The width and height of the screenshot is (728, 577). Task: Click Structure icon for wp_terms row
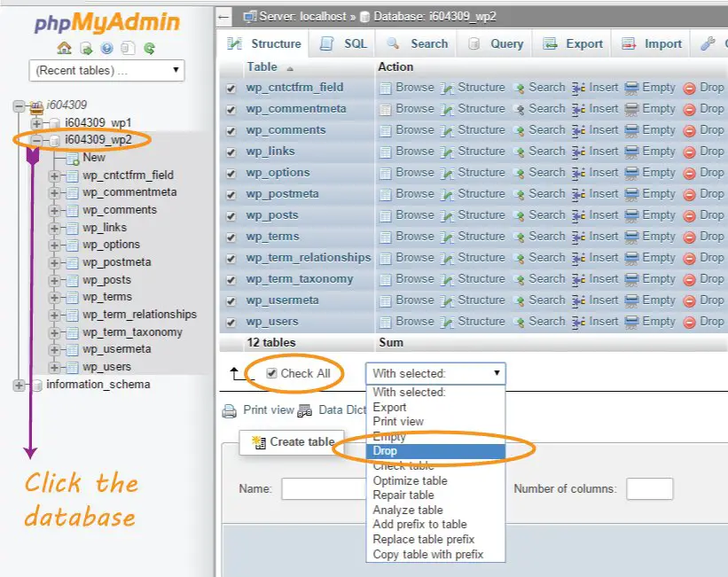pyautogui.click(x=447, y=238)
